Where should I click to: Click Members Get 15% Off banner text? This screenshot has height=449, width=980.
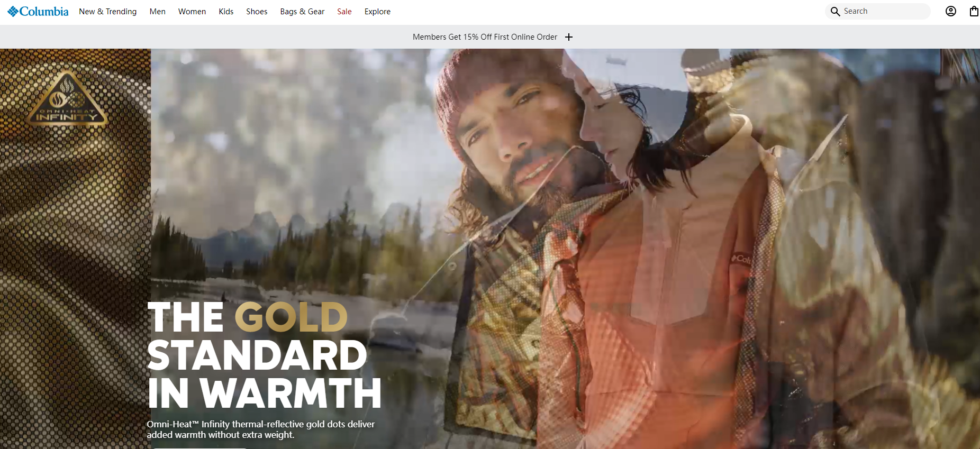coord(485,37)
